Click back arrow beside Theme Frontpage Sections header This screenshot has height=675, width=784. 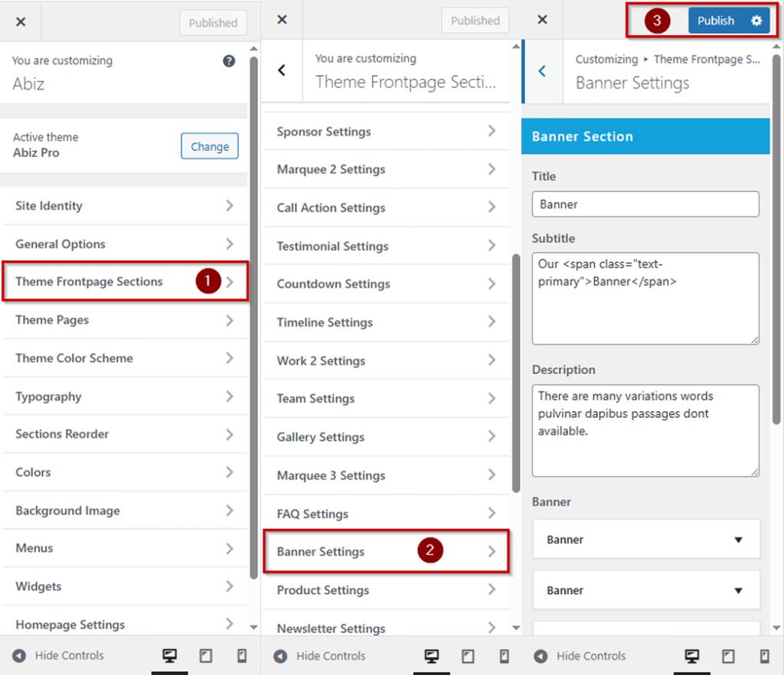[282, 70]
